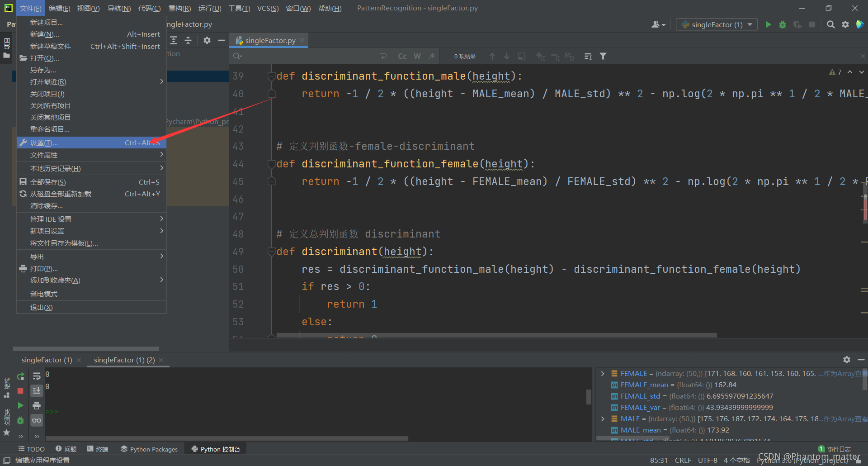Collapse all in project panel
Viewport: 868px width, 466px height.
point(188,40)
